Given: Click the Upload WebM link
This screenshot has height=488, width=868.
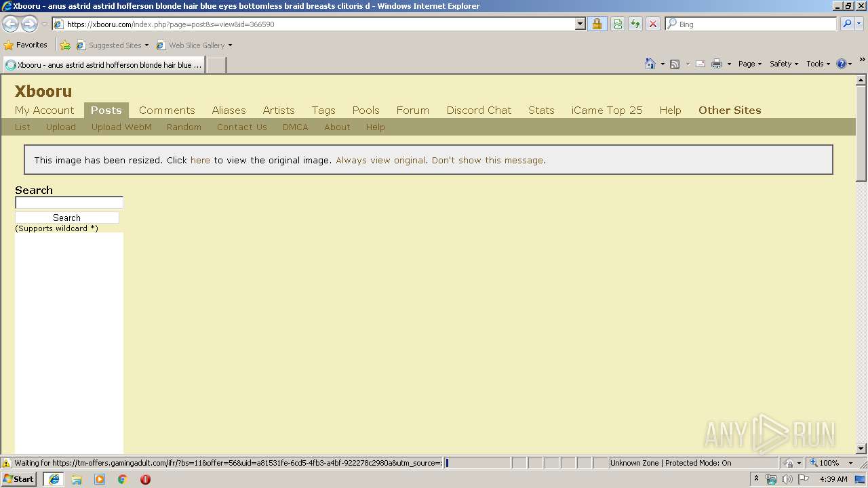Looking at the screenshot, I should [x=121, y=127].
